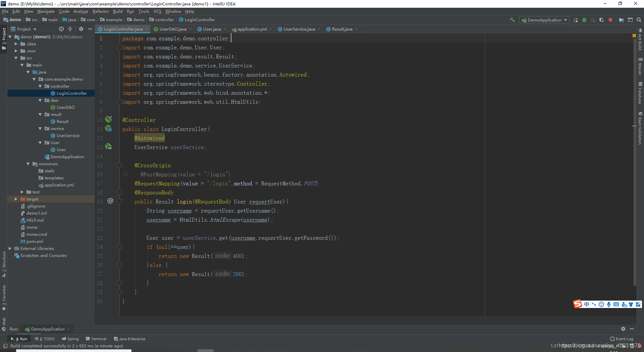Open the Project view selector dropdown
This screenshot has height=352, width=644.
coord(23,29)
